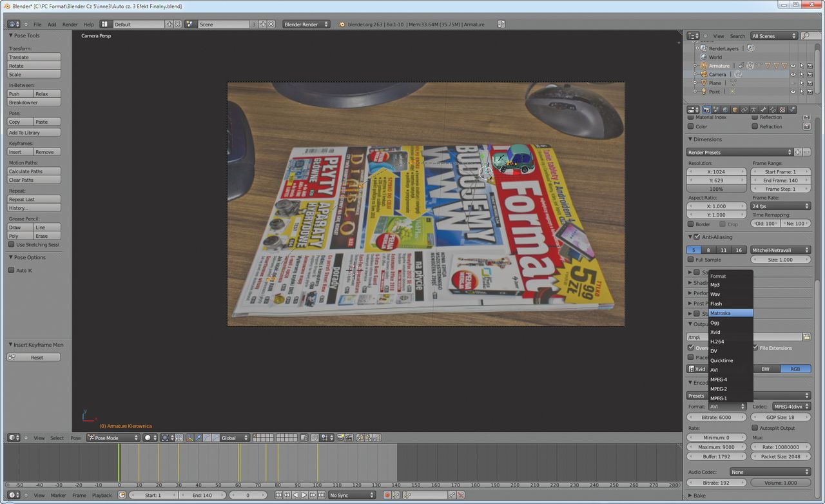Click the folder icon beside /tmp\ path
This screenshot has height=504, width=825.
click(806, 336)
